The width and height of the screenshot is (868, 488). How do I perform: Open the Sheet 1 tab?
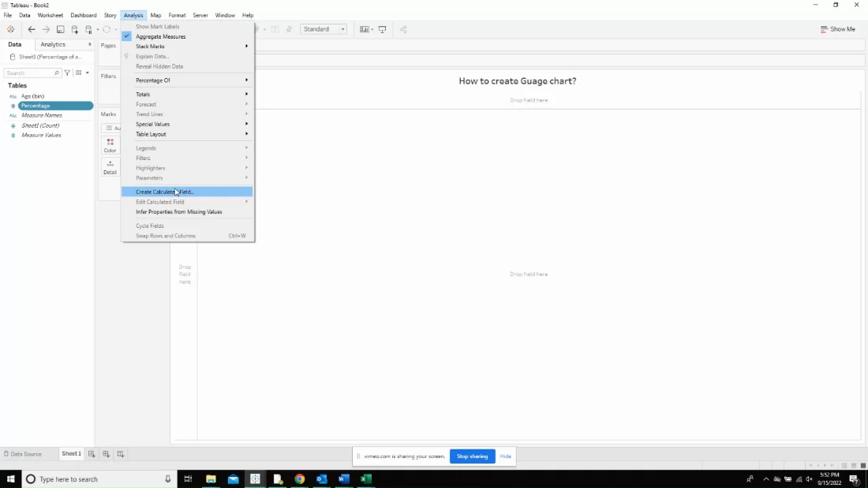coord(71,453)
